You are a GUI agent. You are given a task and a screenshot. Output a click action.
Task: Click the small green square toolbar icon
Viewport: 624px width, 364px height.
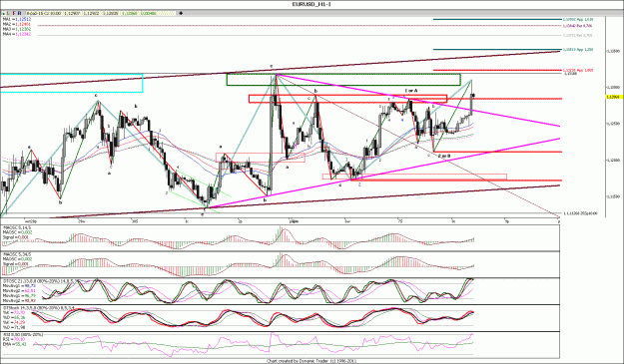click(4, 14)
